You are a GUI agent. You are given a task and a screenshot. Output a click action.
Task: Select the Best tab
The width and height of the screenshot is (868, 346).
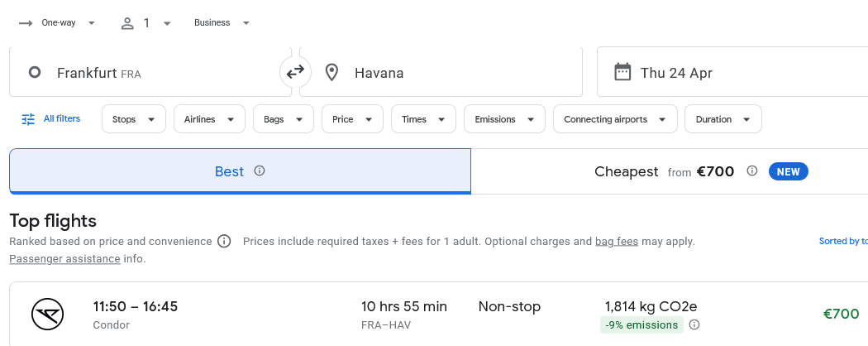pyautogui.click(x=240, y=171)
